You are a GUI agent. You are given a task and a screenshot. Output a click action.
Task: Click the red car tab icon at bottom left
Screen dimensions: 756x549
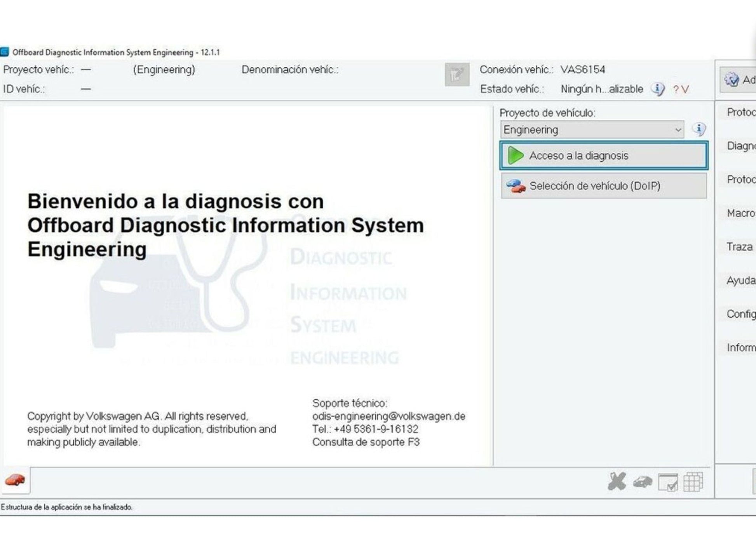[x=15, y=480]
